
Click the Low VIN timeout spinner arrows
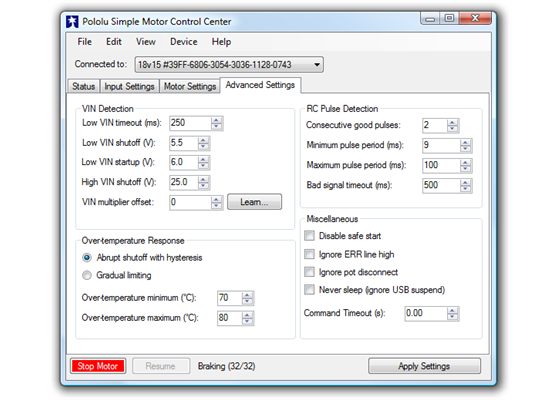pyautogui.click(x=216, y=123)
